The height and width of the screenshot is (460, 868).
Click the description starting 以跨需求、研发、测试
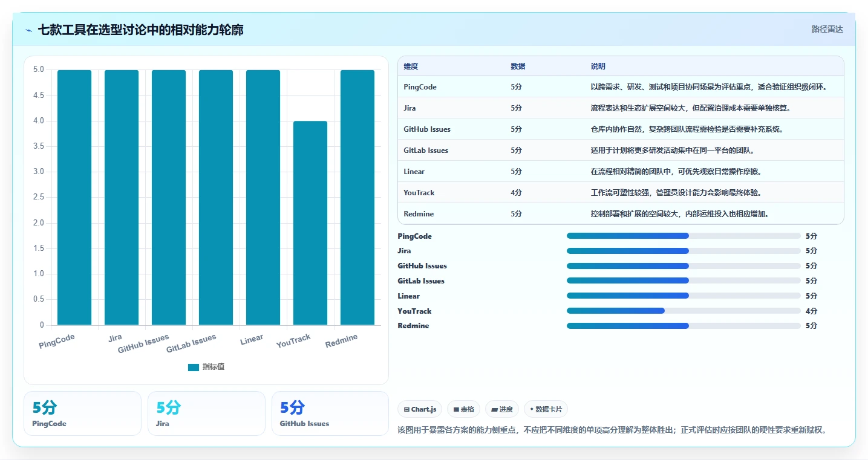[708, 87]
